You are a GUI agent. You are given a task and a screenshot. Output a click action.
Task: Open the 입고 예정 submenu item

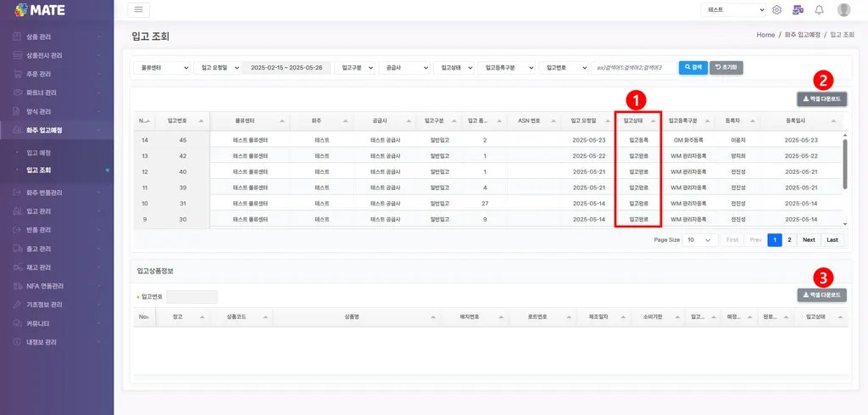39,153
